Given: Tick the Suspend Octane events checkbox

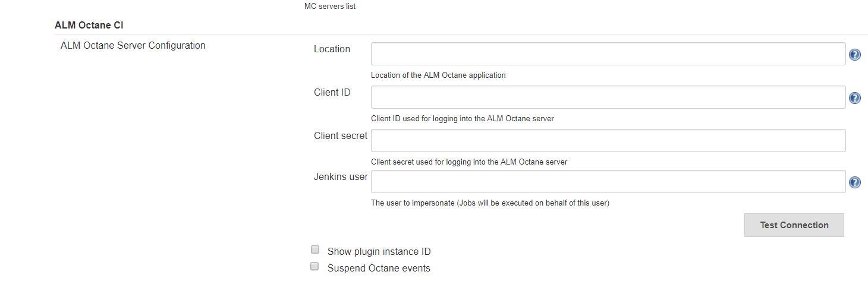Looking at the screenshot, I should point(315,267).
